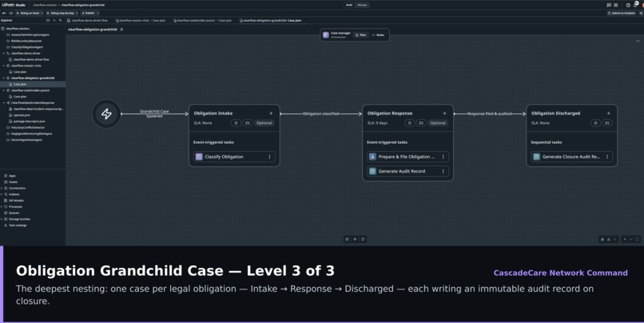Switch to Manage mode

coord(362,5)
